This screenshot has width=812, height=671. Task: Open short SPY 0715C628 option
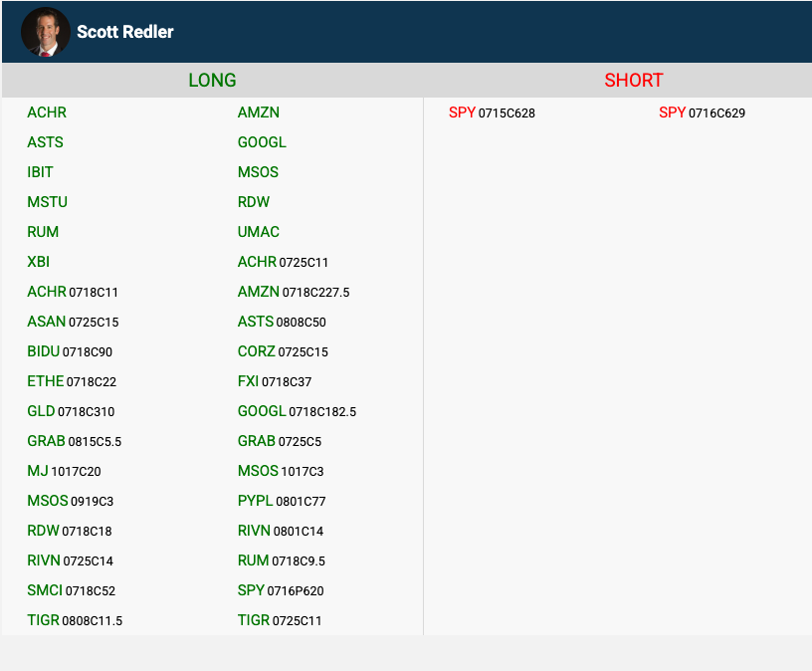click(492, 112)
